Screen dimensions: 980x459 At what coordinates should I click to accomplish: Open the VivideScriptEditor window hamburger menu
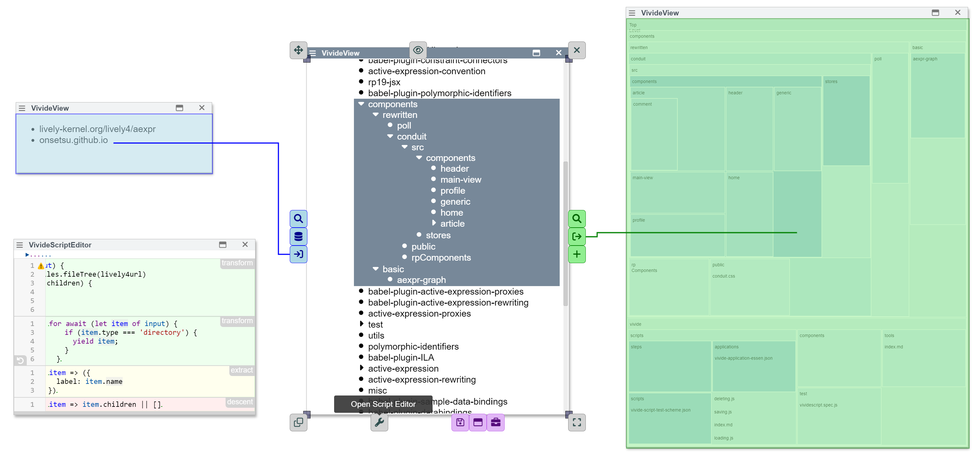(x=20, y=245)
